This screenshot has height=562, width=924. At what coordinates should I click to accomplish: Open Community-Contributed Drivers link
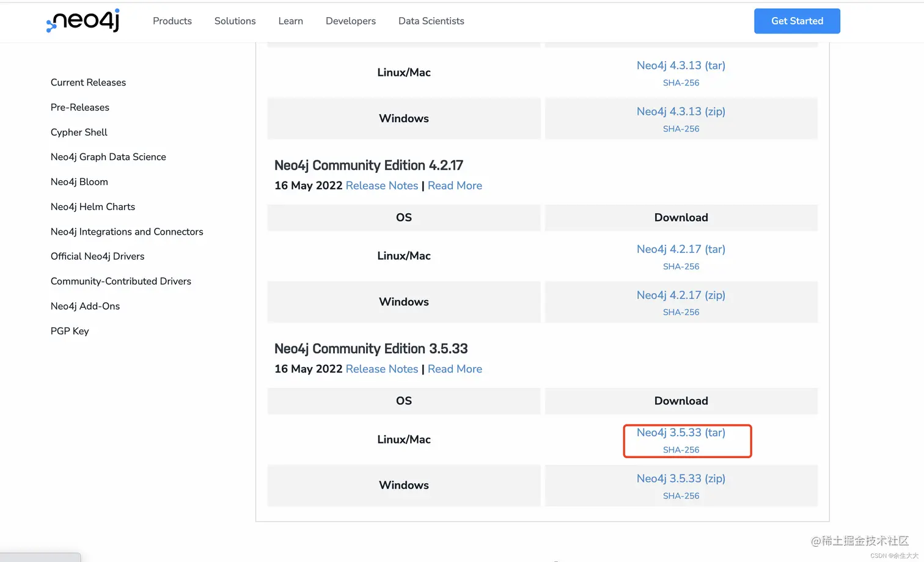[121, 281]
